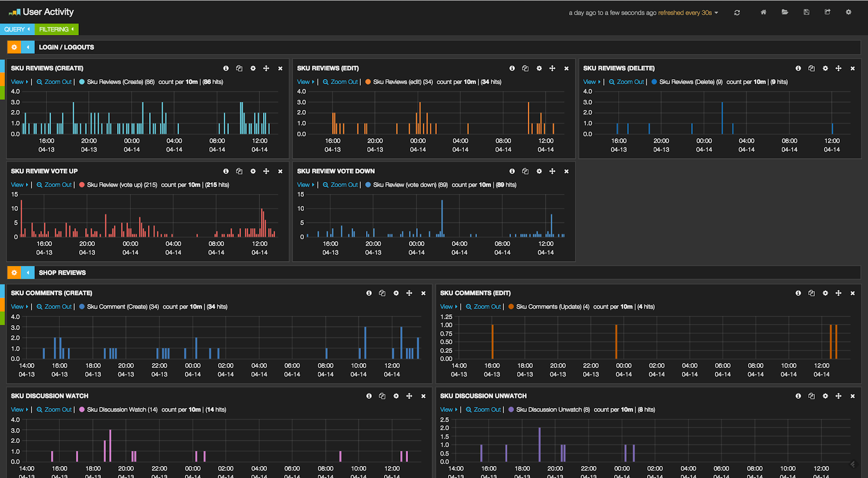Inspect SKU REVIEW VOTE DOWN panel query

tap(525, 171)
